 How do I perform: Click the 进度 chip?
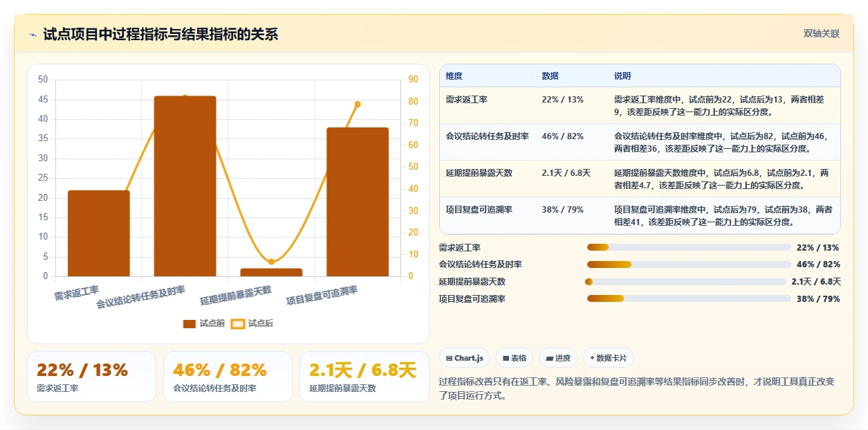point(558,358)
